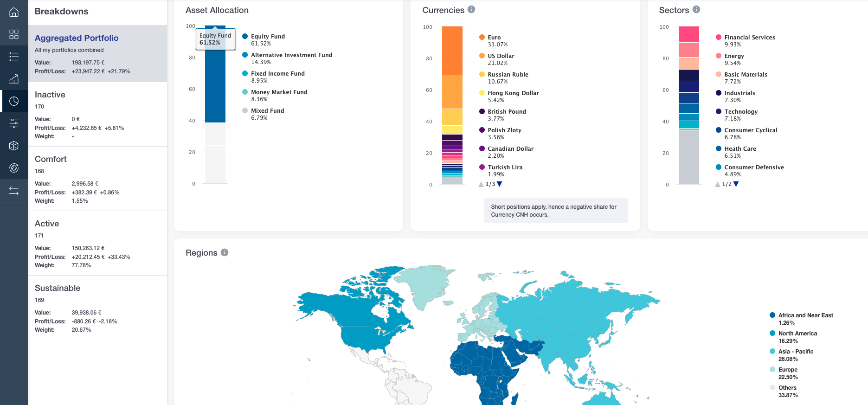Switch to the Sustainable portfolio
The image size is (868, 405).
pos(58,288)
